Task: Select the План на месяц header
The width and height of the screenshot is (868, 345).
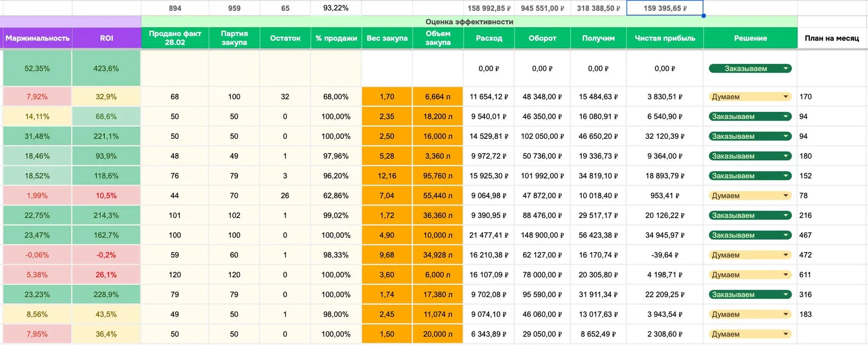Action: [x=832, y=38]
